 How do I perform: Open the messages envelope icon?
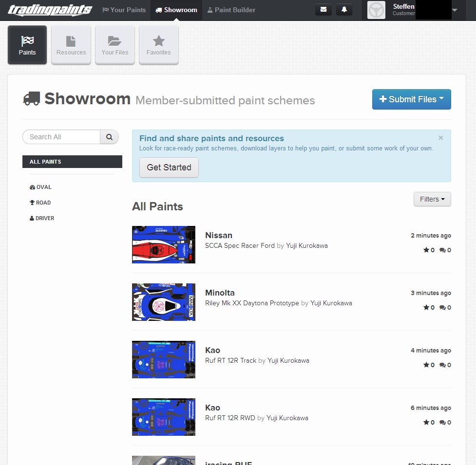coord(324,9)
